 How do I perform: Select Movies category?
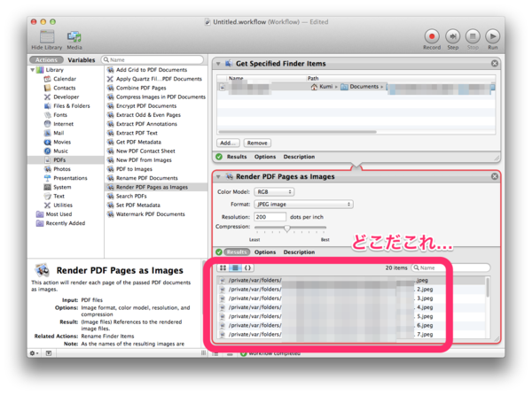(62, 142)
